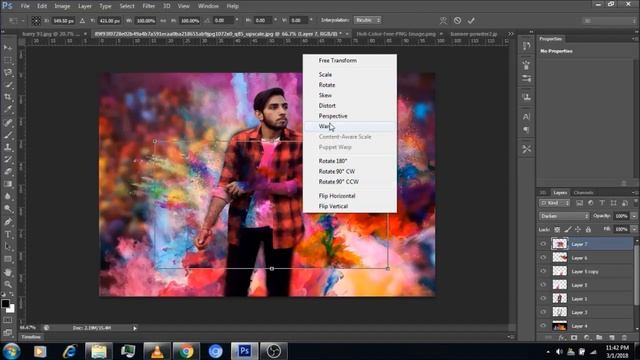Click the rotation angle input field
Image resolution: width=640 pixels, height=360 pixels.
223,20
